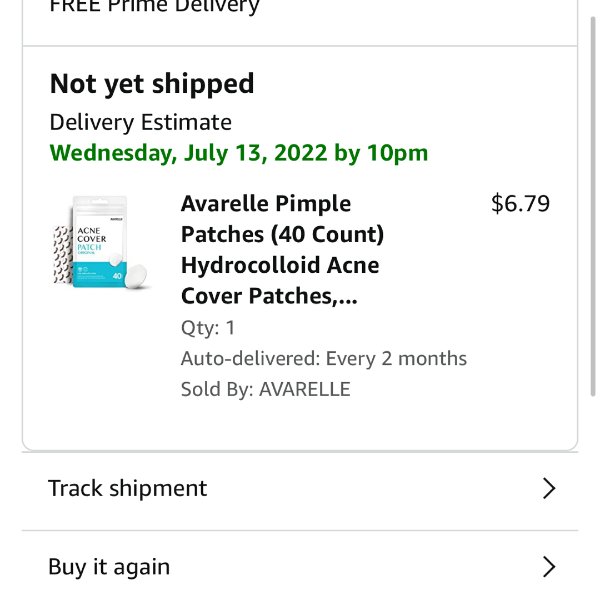Tap the FREE Prime Delivery text
The image size is (600, 600).
pyautogui.click(x=155, y=6)
